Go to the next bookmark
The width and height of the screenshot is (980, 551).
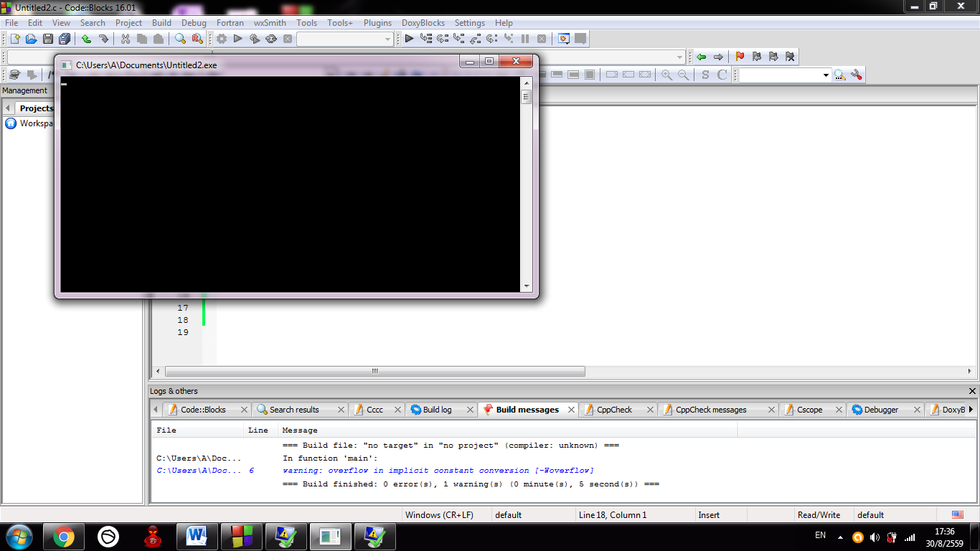[x=773, y=57]
